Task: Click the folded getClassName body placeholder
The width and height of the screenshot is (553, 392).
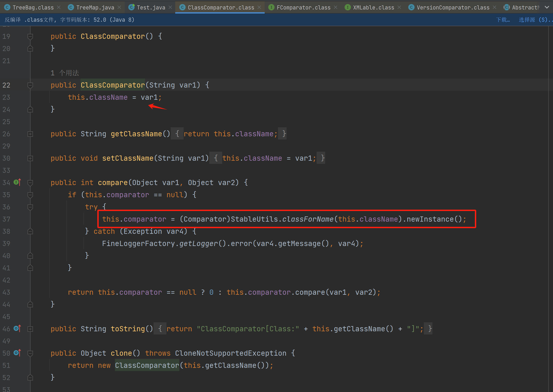Action: click(x=177, y=134)
